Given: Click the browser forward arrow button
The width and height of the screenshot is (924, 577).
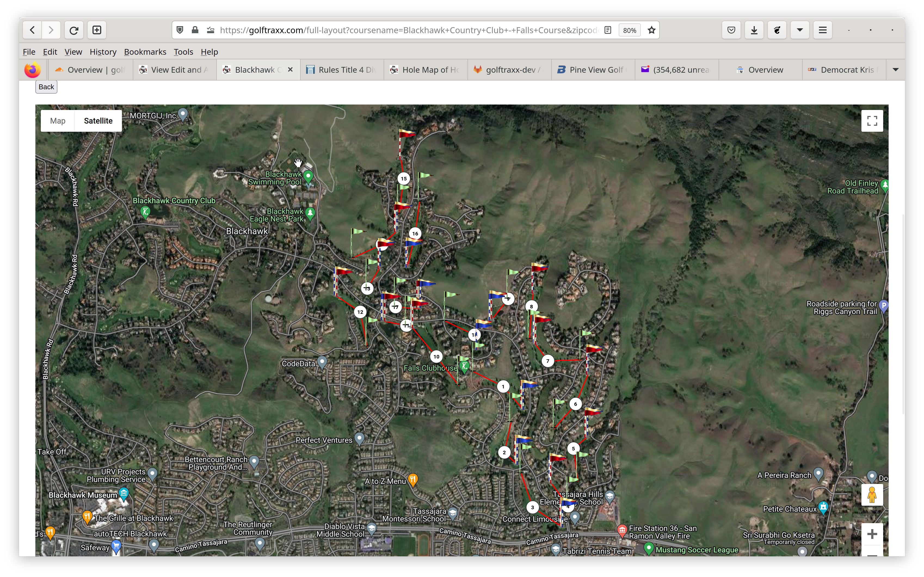Looking at the screenshot, I should [x=51, y=30].
